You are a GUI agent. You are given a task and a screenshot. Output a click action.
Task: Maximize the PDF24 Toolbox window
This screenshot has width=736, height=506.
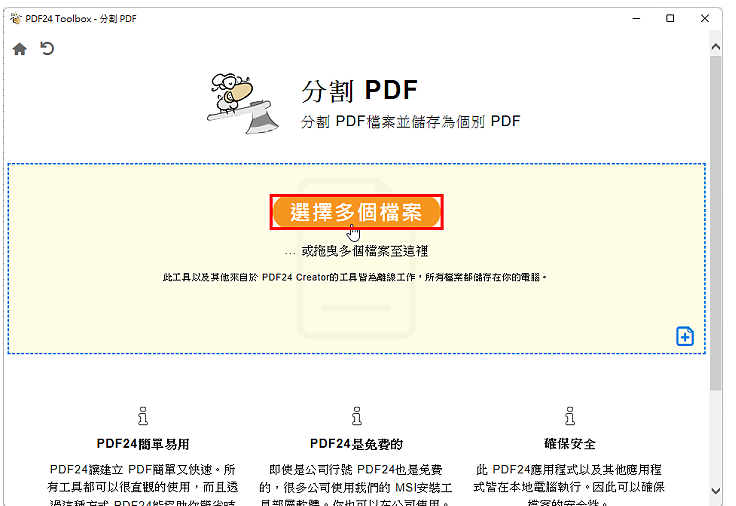(x=670, y=18)
